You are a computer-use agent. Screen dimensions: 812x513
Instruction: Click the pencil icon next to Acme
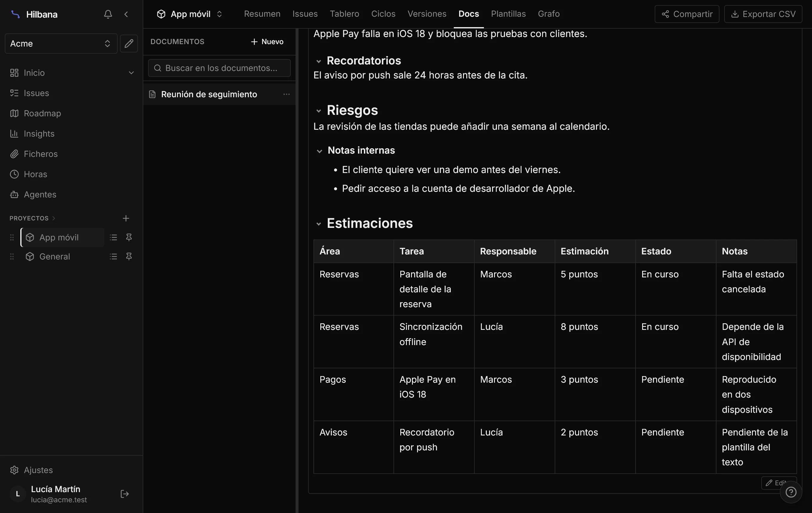pyautogui.click(x=129, y=44)
